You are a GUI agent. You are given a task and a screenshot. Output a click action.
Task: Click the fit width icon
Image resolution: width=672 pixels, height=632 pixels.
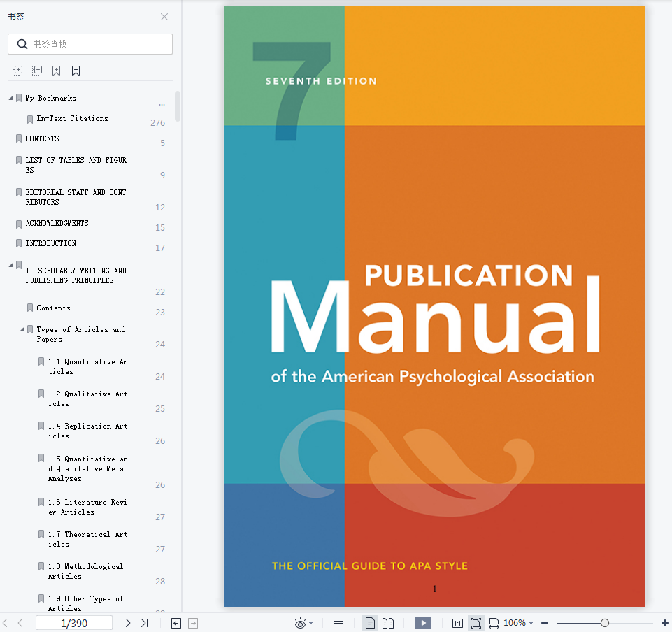[x=338, y=624]
